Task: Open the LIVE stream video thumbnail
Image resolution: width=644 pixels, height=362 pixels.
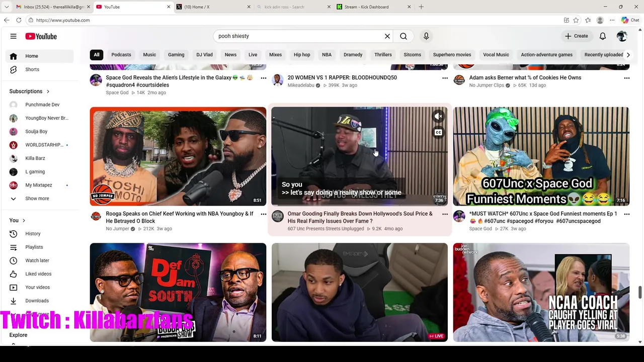Action: pyautogui.click(x=360, y=292)
